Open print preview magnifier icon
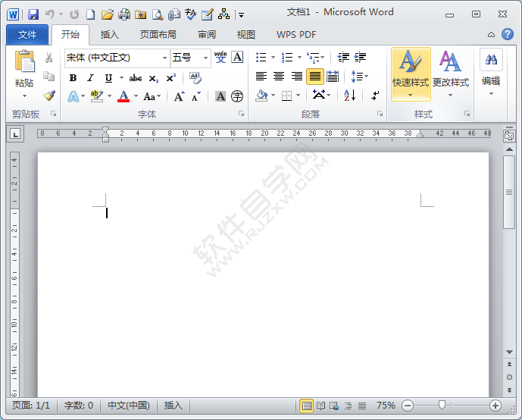 [157, 14]
